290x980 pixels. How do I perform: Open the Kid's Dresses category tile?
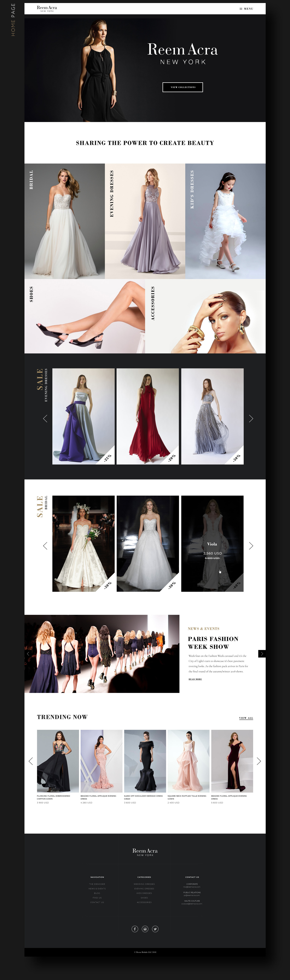[x=225, y=221]
